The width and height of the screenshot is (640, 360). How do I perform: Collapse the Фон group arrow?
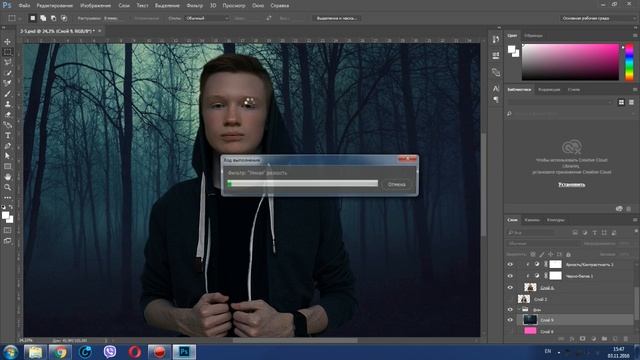[519, 309]
